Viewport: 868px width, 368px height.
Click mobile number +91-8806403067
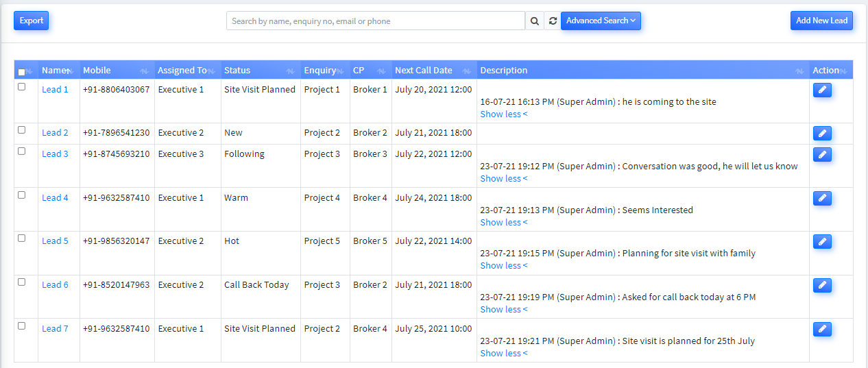117,90
